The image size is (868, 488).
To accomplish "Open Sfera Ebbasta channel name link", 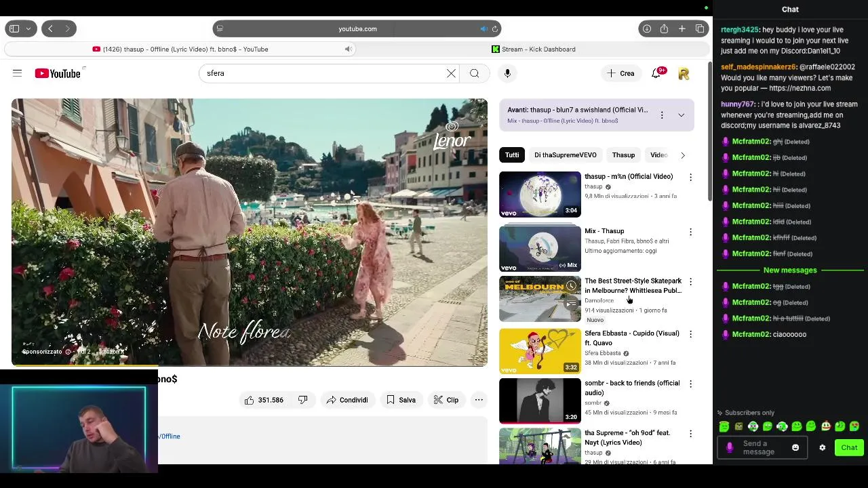I will pos(603,353).
